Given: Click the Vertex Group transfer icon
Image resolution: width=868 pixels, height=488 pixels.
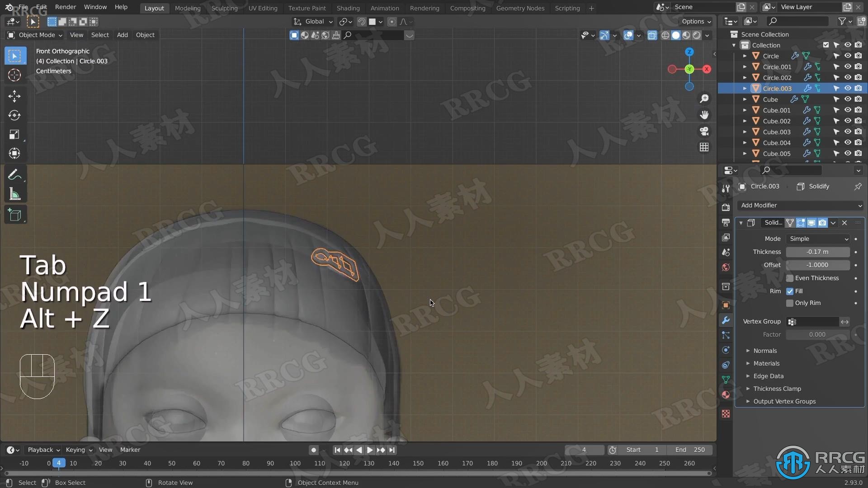Looking at the screenshot, I should [845, 321].
